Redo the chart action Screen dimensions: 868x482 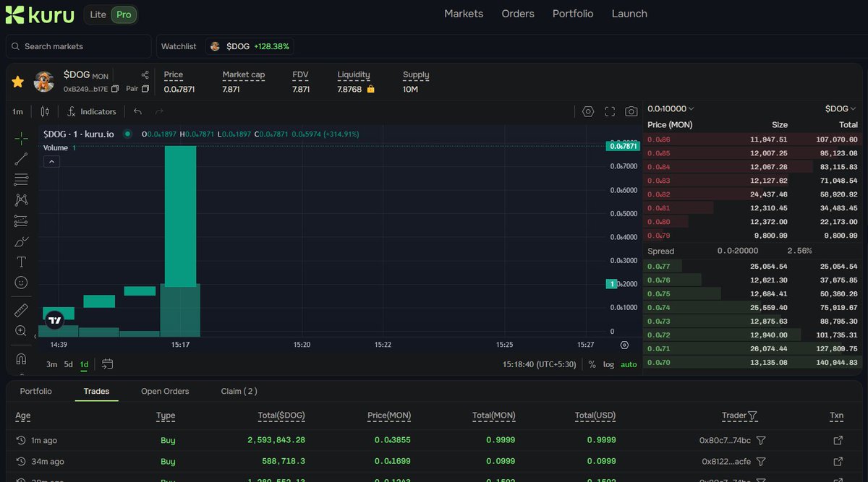coord(159,111)
